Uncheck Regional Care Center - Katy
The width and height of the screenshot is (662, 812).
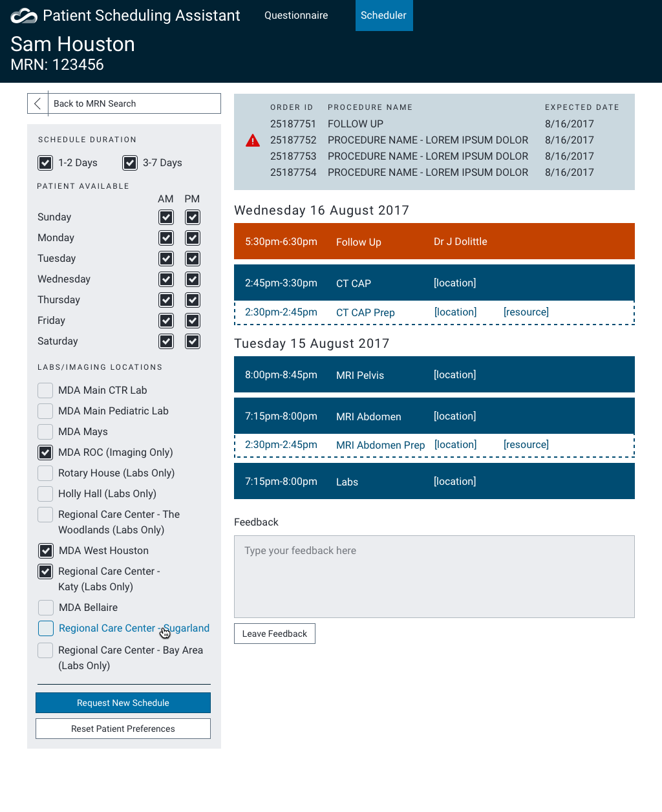[45, 572]
